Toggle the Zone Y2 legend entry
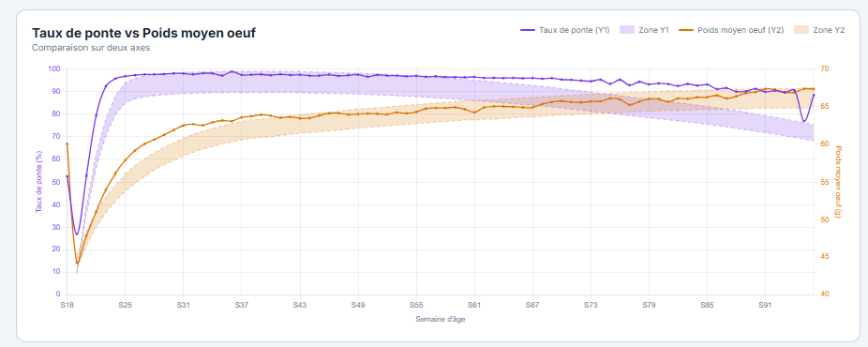Viewport: 868px width, 347px height. tap(819, 30)
